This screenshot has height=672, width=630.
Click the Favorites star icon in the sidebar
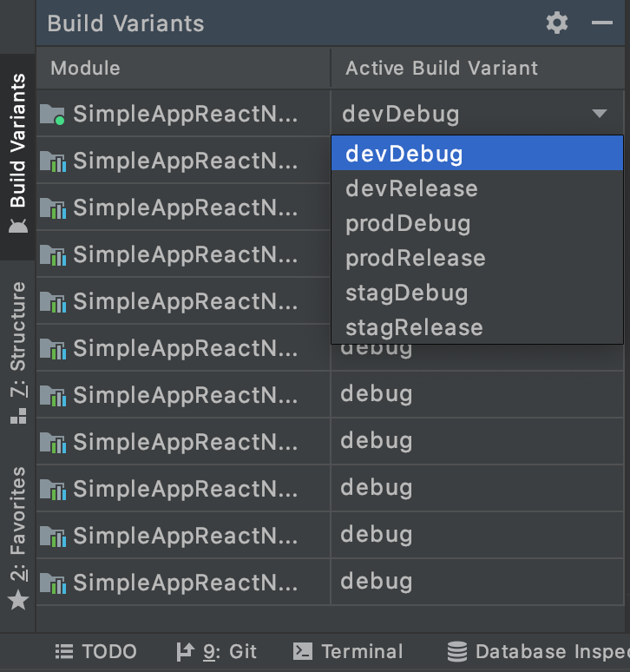coord(18,599)
